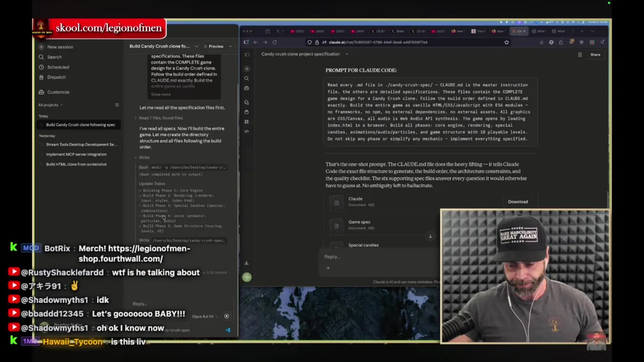The image size is (644, 362).
Task: Start new chat plus icon in claude.ai sidebar
Action: [x=247, y=69]
